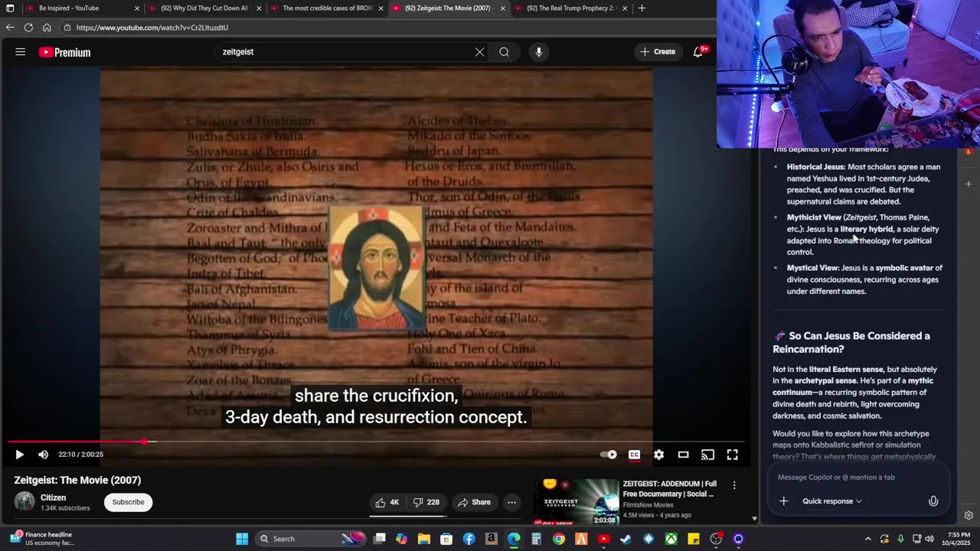The width and height of the screenshot is (980, 551).
Task: Click the Create button
Action: [x=658, y=52]
